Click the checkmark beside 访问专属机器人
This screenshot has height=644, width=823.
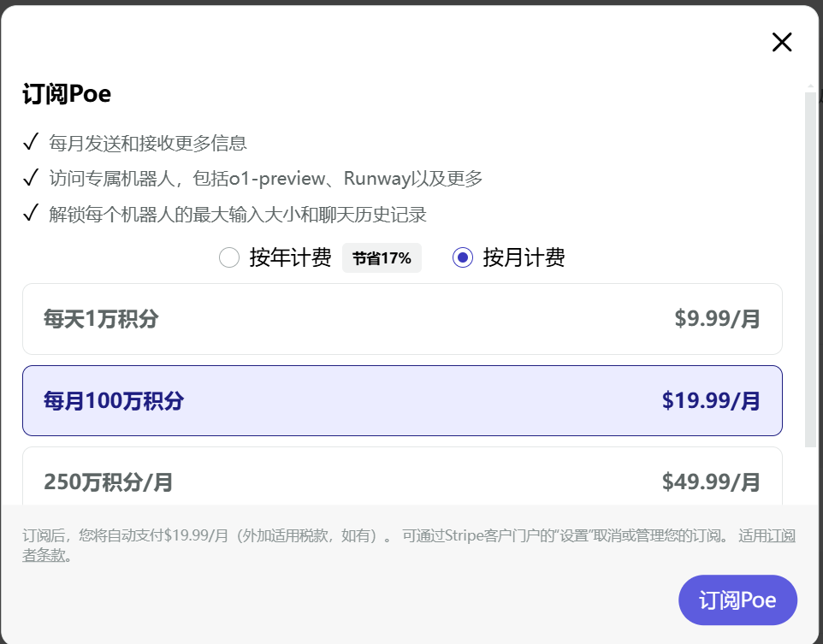tap(31, 177)
